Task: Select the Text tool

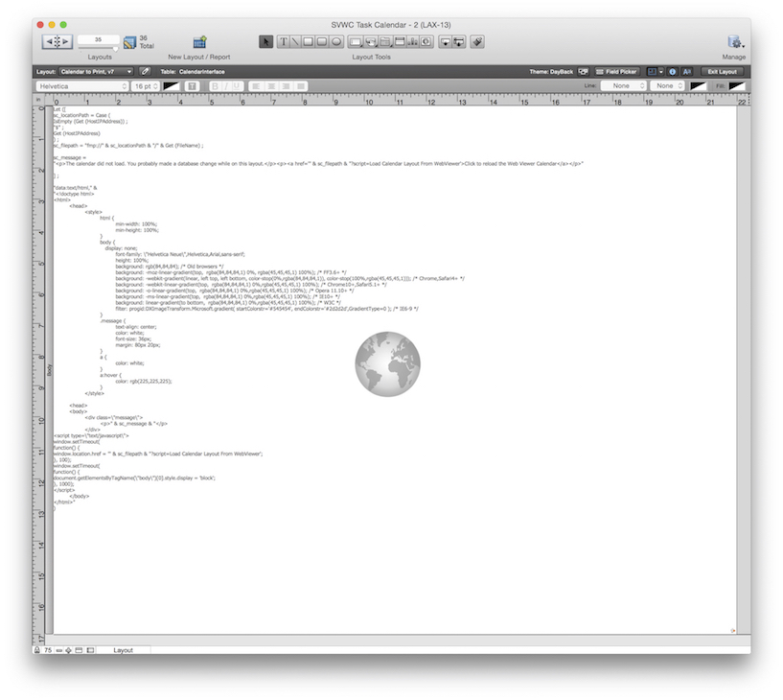Action: pyautogui.click(x=283, y=42)
